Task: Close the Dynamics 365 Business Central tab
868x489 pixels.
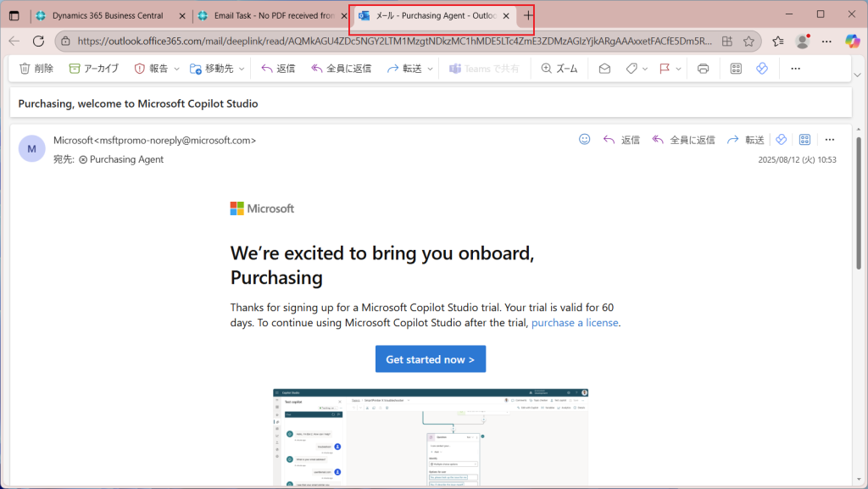Action: click(182, 16)
